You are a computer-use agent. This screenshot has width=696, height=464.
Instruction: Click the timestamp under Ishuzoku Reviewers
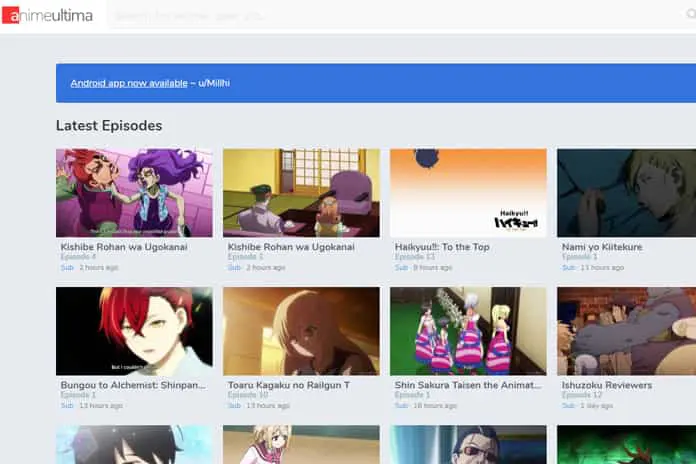tap(597, 406)
